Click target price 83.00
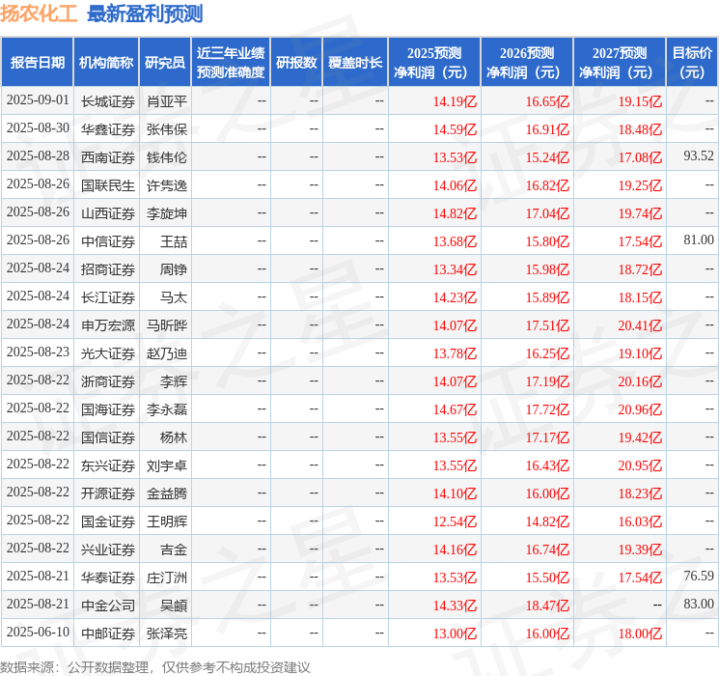 click(698, 604)
